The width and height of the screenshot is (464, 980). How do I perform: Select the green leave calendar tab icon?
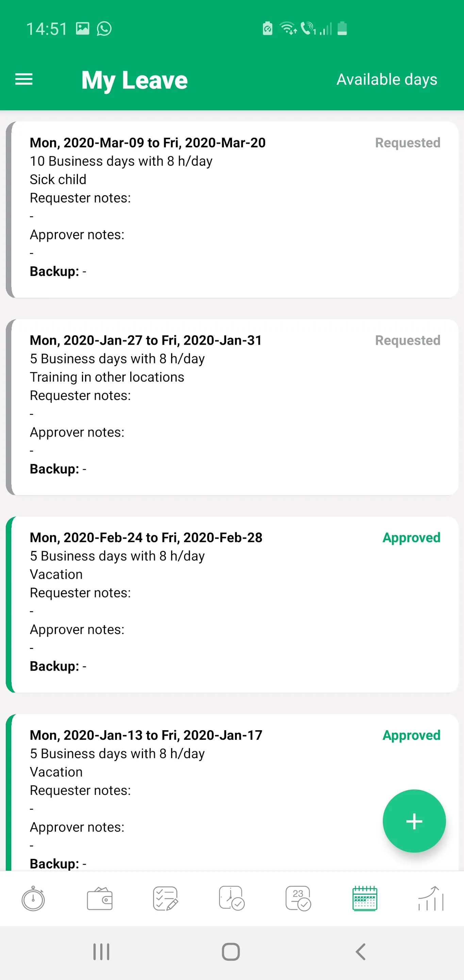click(x=365, y=899)
